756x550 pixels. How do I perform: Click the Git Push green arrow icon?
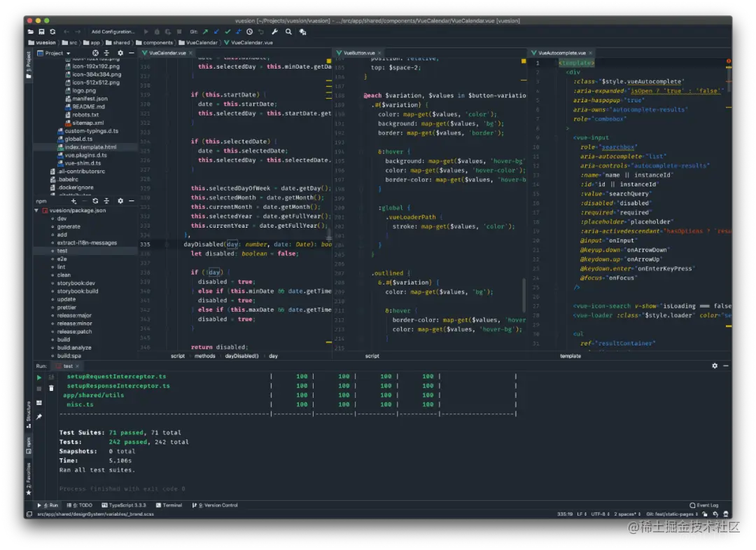pyautogui.click(x=205, y=32)
